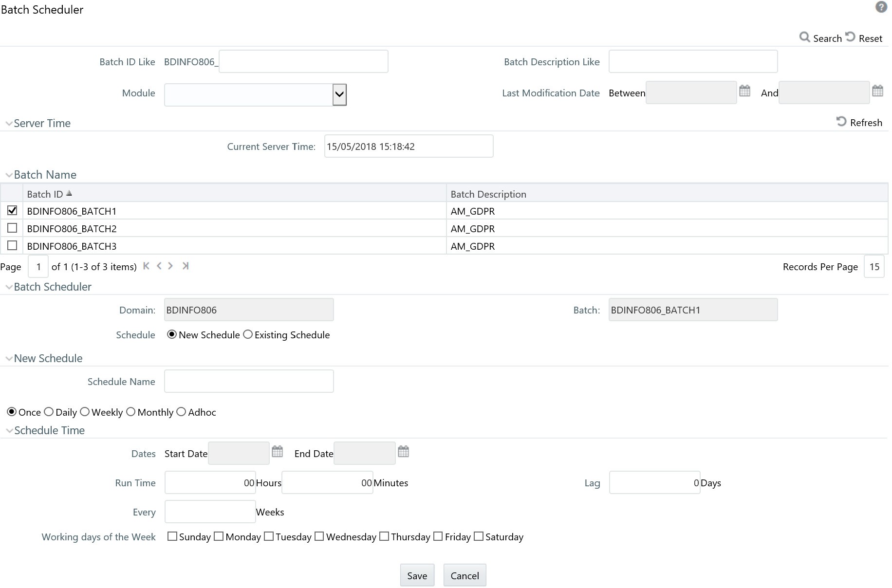This screenshot has height=588, width=892.
Task: Click the Search magnifier icon
Action: point(804,37)
